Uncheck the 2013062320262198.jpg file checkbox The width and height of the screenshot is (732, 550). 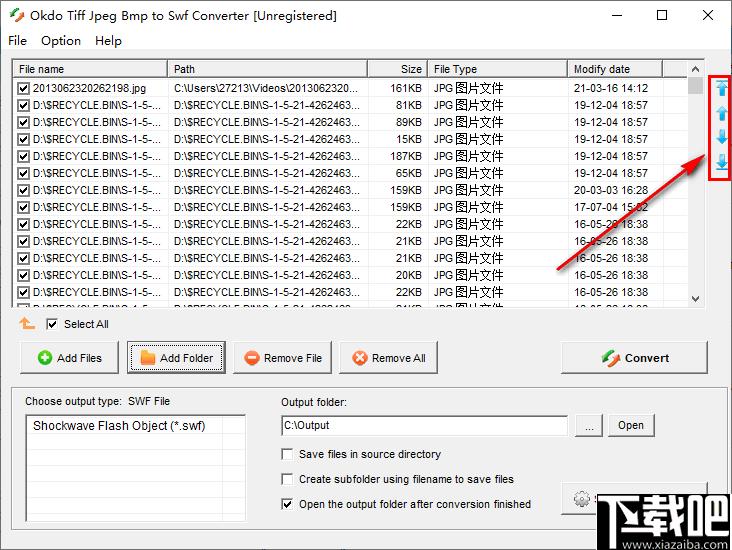23,88
